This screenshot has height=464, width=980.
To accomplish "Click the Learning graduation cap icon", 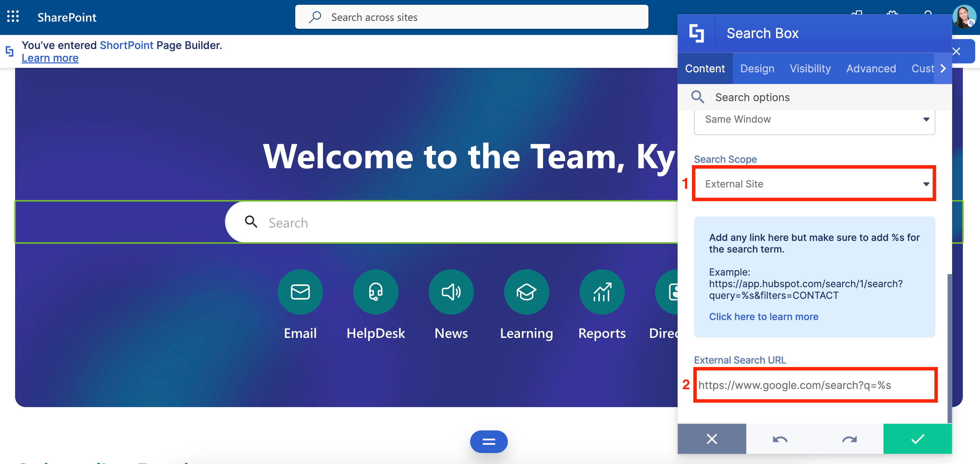I will 526,292.
